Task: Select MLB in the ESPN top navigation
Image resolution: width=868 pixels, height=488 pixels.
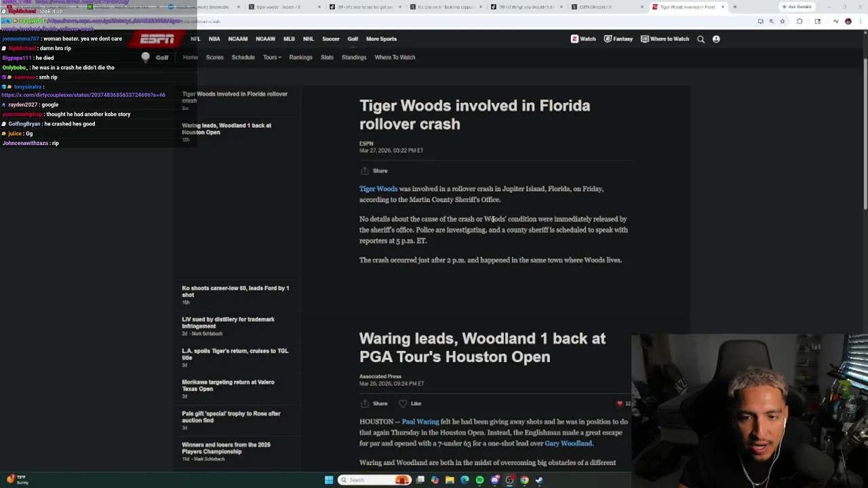Action: [289, 39]
